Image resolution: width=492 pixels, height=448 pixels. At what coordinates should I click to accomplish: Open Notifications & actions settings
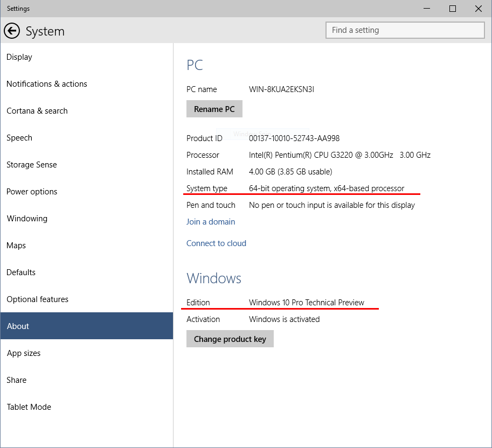[x=87, y=84]
